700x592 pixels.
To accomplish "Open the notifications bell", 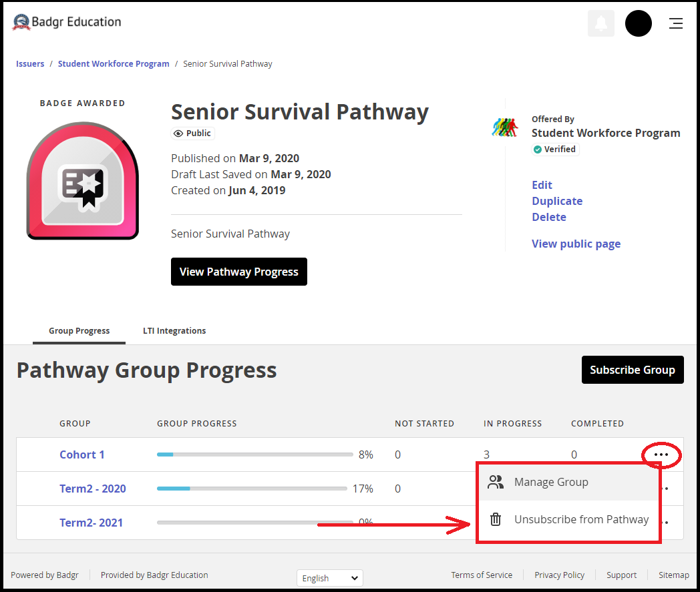I will (601, 23).
